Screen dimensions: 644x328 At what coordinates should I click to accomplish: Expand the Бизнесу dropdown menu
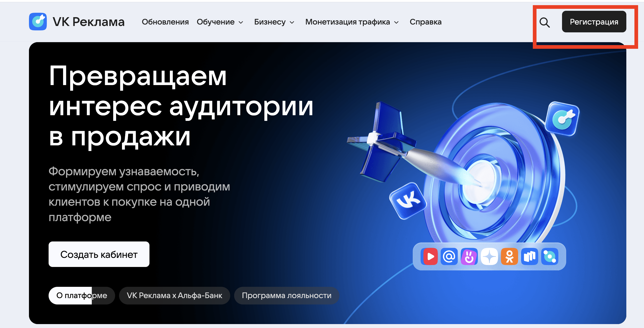click(274, 22)
